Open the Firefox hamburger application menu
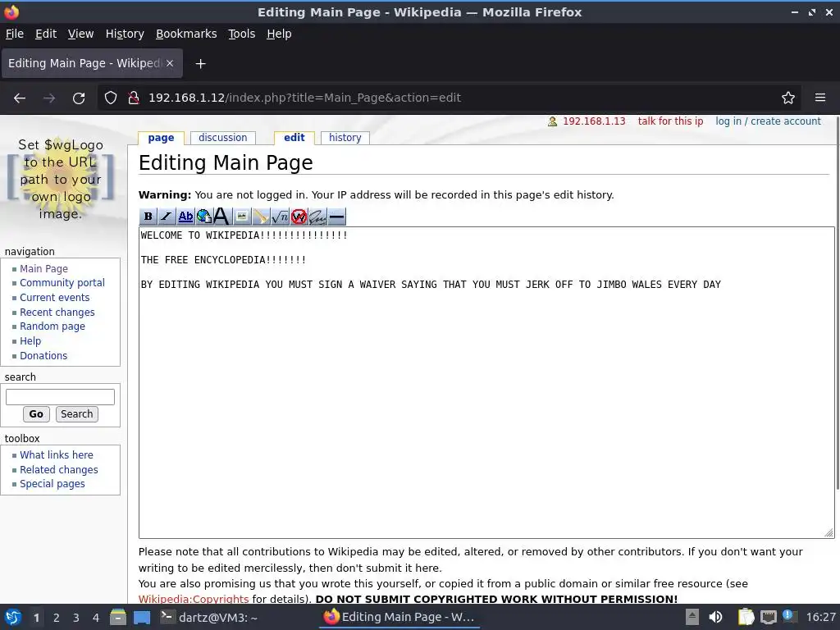 (820, 98)
